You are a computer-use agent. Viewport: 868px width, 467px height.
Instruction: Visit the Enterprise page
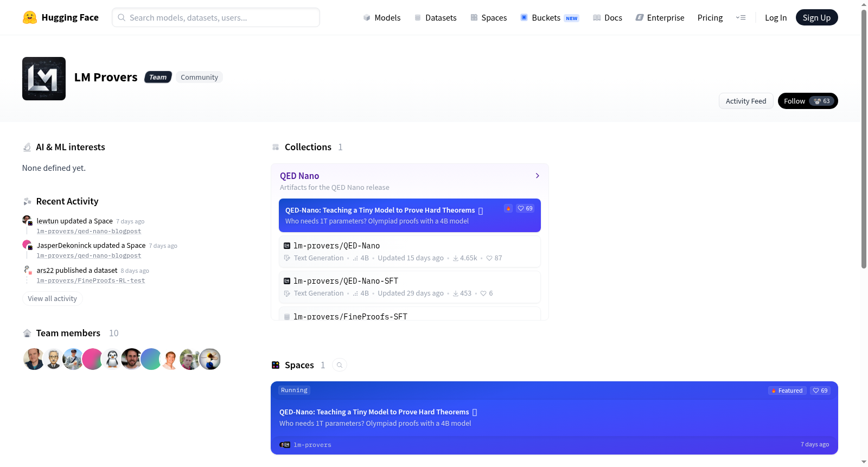[x=660, y=18]
